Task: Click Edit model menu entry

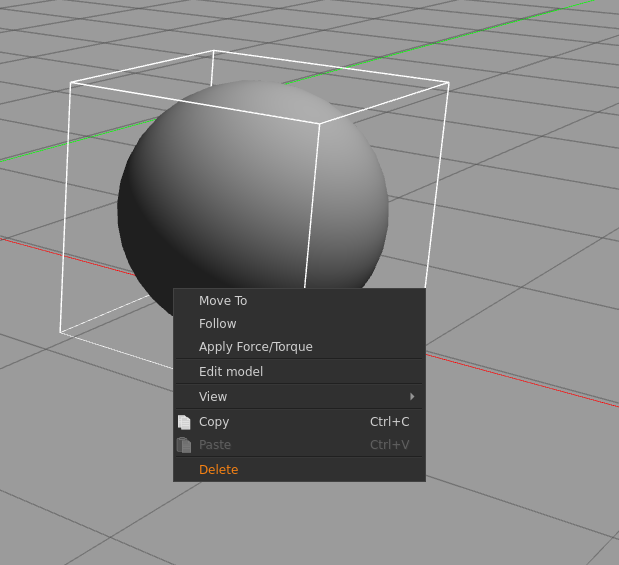Action: [x=299, y=372]
